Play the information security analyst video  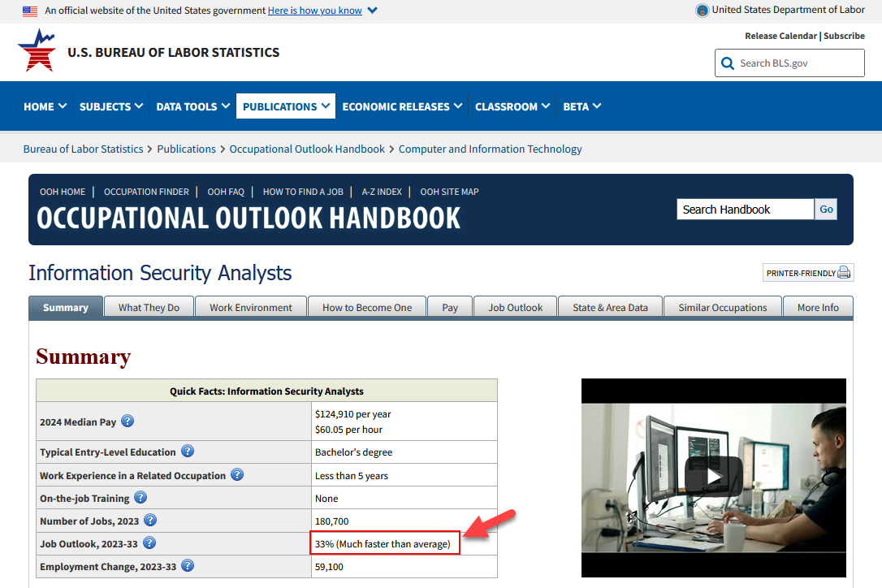(713, 478)
